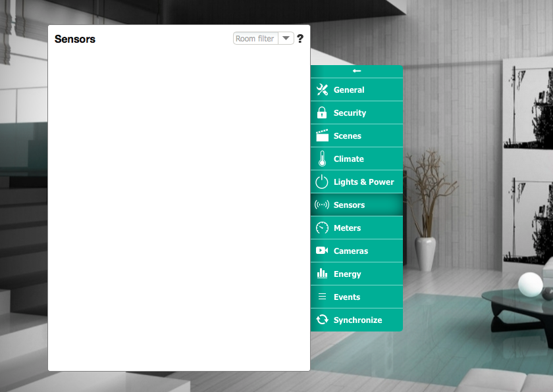553x392 pixels.
Task: Open the Events menu label
Action: click(346, 297)
